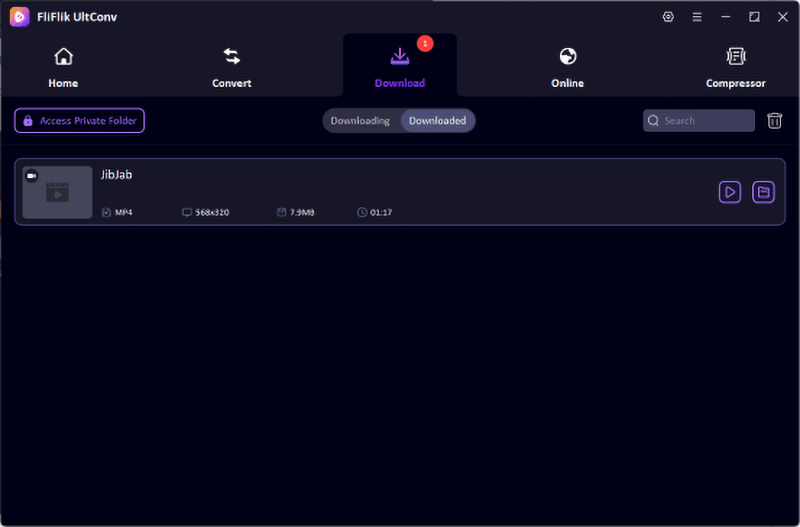The image size is (800, 527).
Task: Open the JibJab file location folder
Action: [763, 192]
